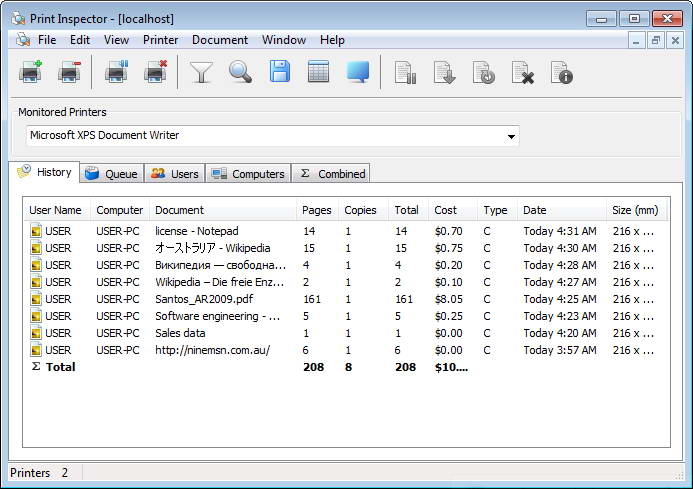Open the Help menu

coord(332,40)
